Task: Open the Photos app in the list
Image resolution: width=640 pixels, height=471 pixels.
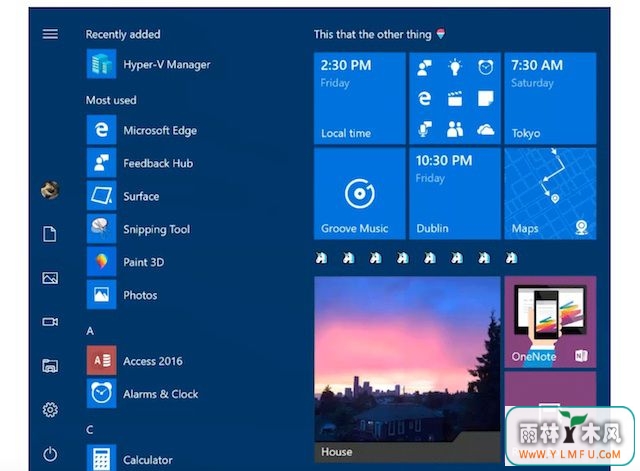Action: (122, 295)
